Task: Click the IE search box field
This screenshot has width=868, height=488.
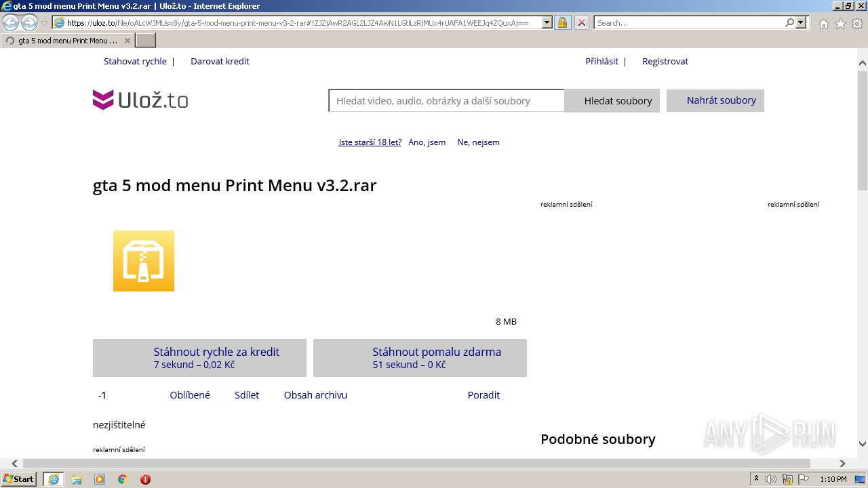Action: click(688, 22)
